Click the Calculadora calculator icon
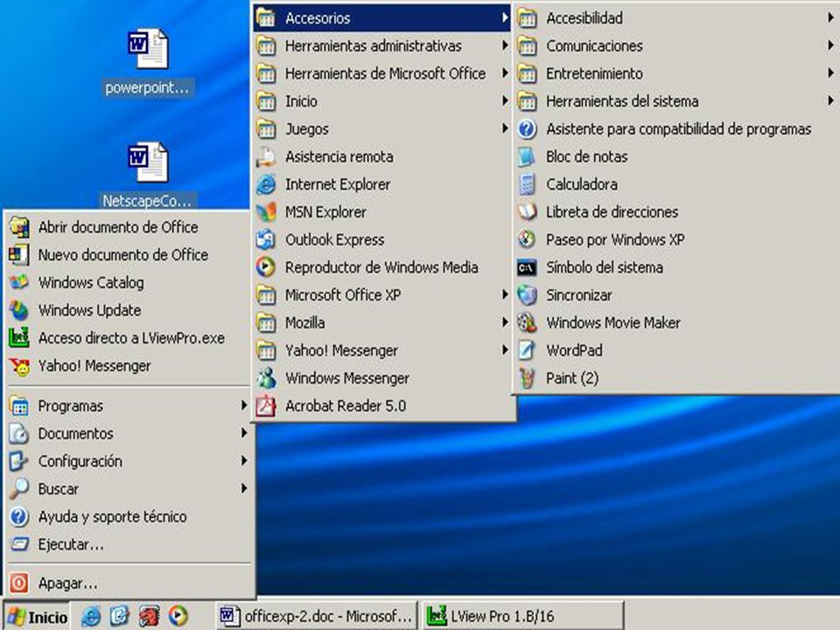Image resolution: width=840 pixels, height=630 pixels. click(527, 185)
